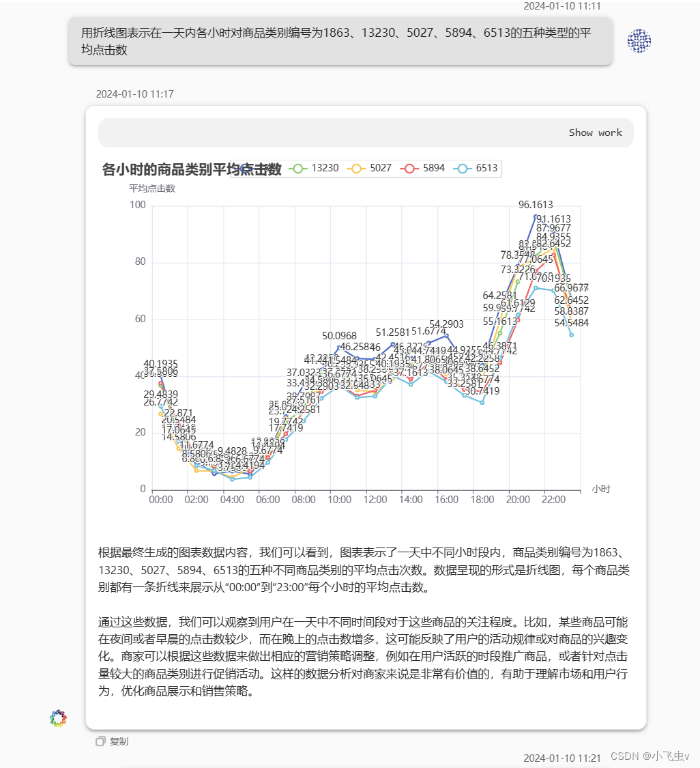
Task: Click the assistant logo icon near the reply
Action: pos(58,718)
